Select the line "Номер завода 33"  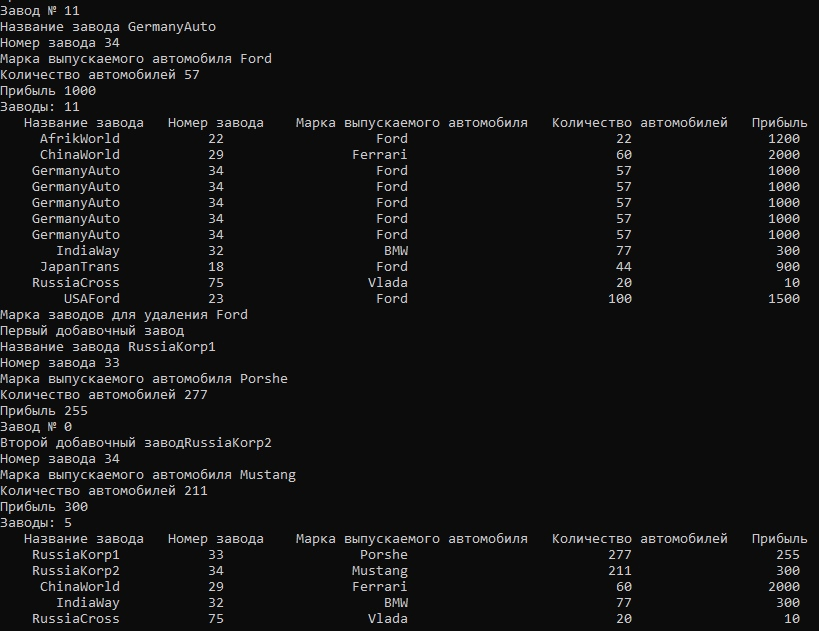coord(60,363)
